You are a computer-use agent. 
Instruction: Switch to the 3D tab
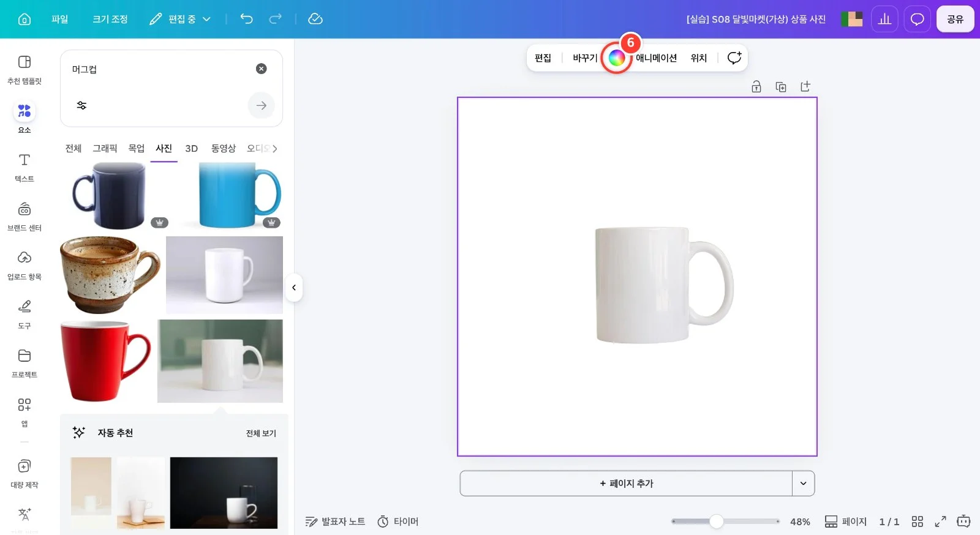pyautogui.click(x=192, y=148)
